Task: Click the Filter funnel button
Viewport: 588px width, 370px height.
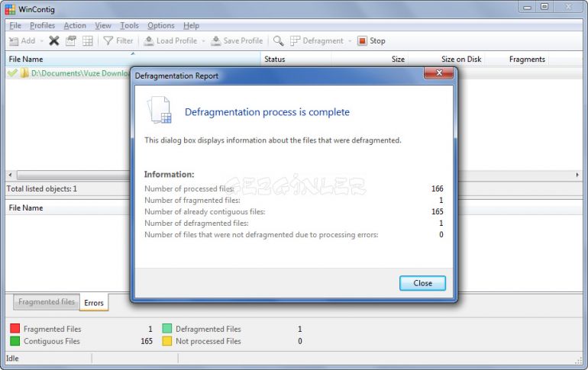Action: (118, 41)
